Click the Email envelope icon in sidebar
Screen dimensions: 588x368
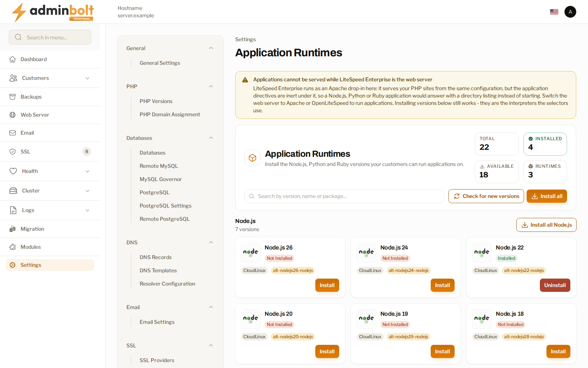coord(12,133)
